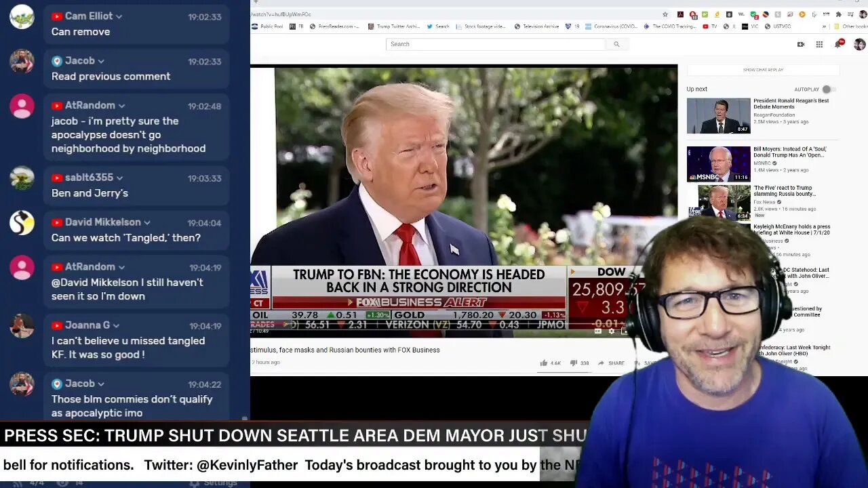This screenshot has height=488, width=868.
Task: Click sablt6355's chat avatar
Action: [x=22, y=178]
